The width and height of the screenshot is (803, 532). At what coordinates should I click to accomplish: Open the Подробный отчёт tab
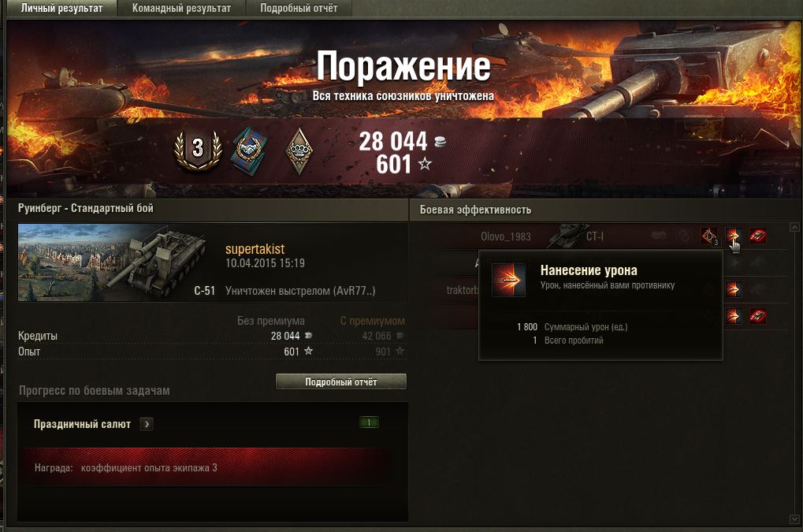pos(299,8)
